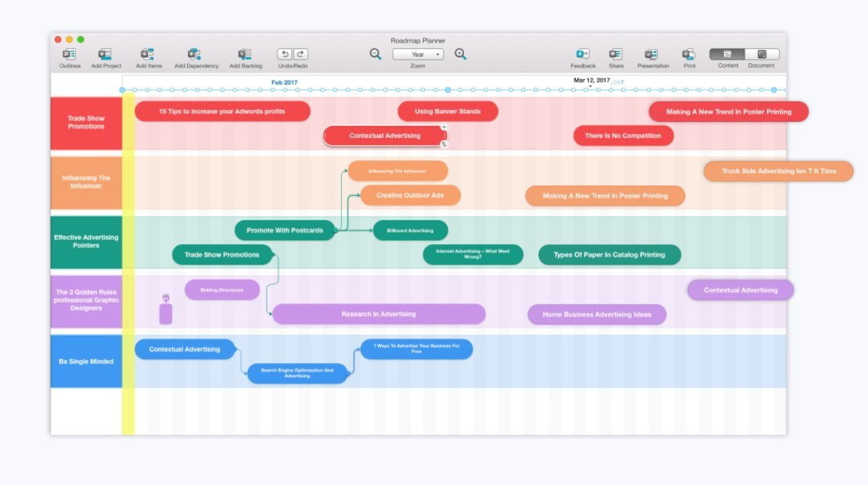
Task: Click the Using Banner Stands item
Action: click(x=448, y=112)
